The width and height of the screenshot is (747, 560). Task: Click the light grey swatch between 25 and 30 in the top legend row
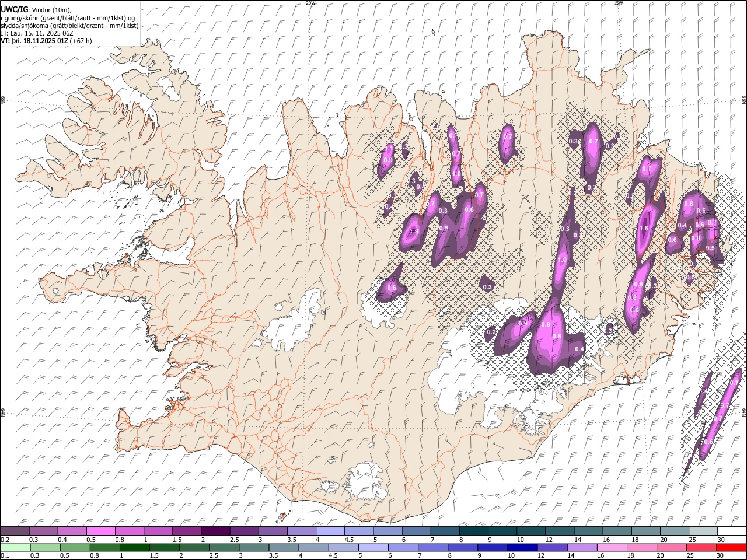point(703,531)
